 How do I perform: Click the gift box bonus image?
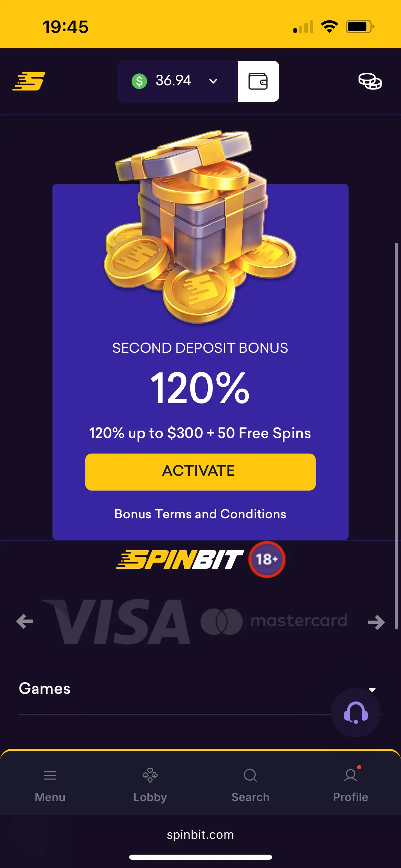point(200,226)
